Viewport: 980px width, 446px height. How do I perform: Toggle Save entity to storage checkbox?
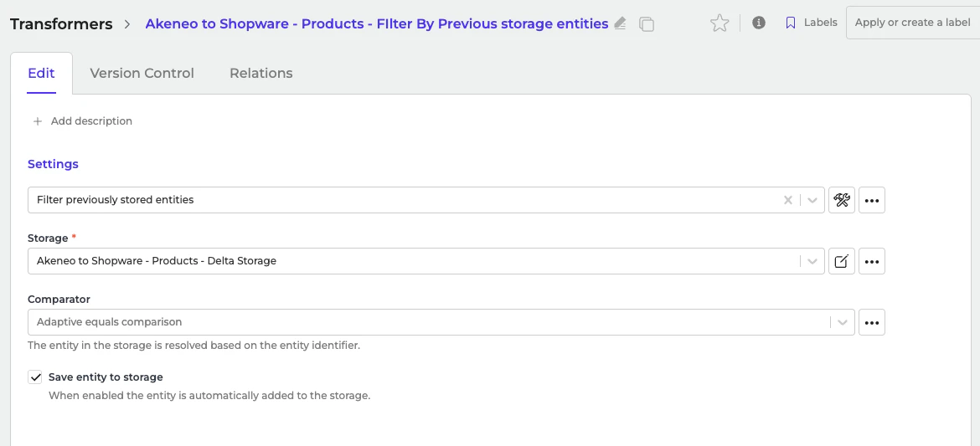coord(35,377)
